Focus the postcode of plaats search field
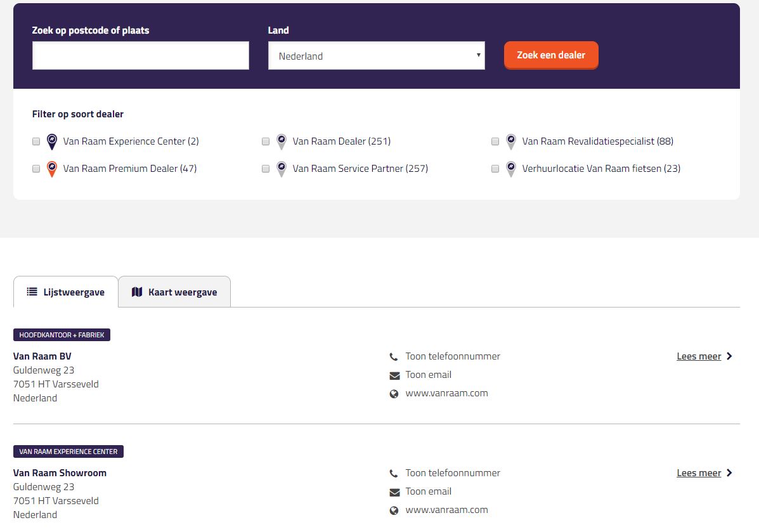The width and height of the screenshot is (759, 532). (x=140, y=56)
